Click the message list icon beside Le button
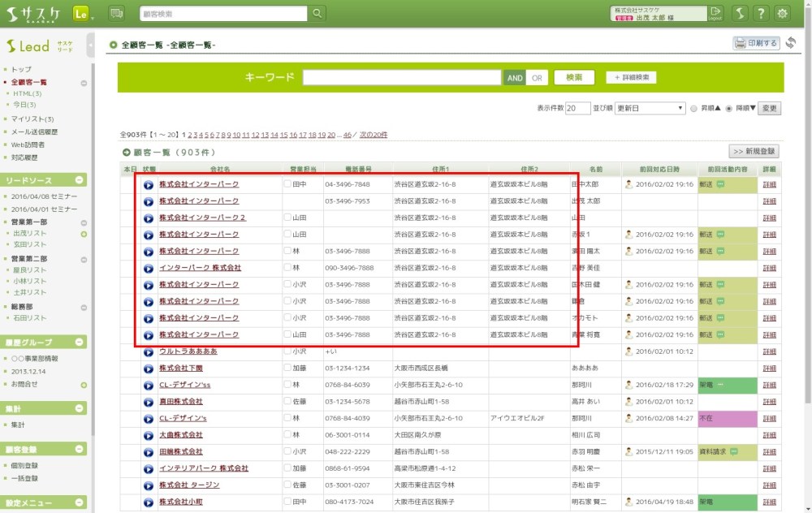This screenshot has width=812, height=513. [x=116, y=13]
